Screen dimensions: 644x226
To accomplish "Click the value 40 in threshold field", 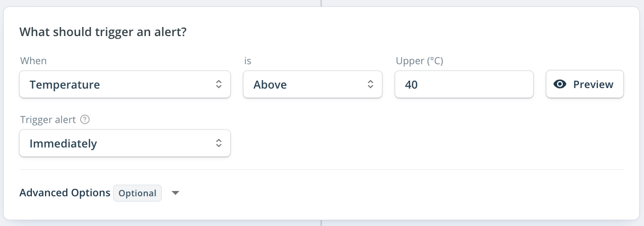I will point(411,84).
